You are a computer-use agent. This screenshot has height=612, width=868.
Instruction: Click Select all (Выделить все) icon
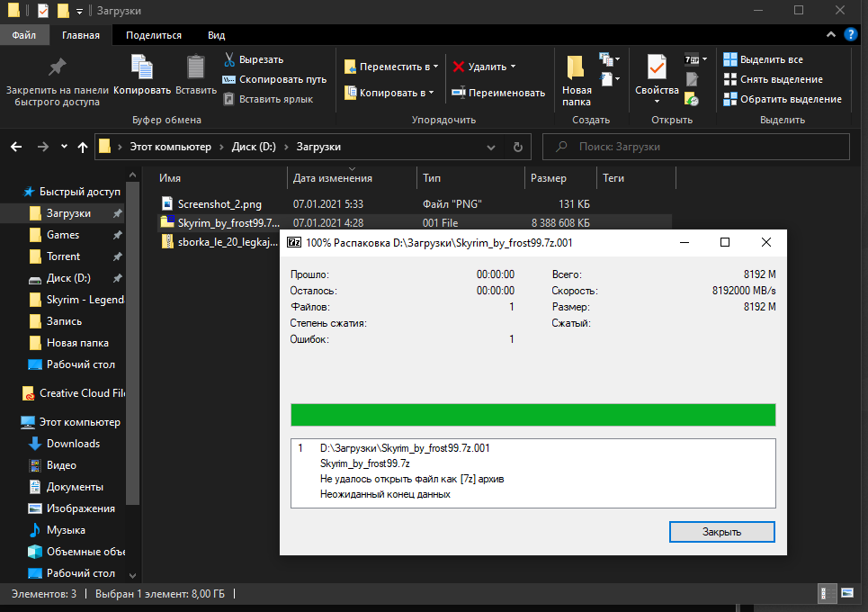pyautogui.click(x=730, y=59)
